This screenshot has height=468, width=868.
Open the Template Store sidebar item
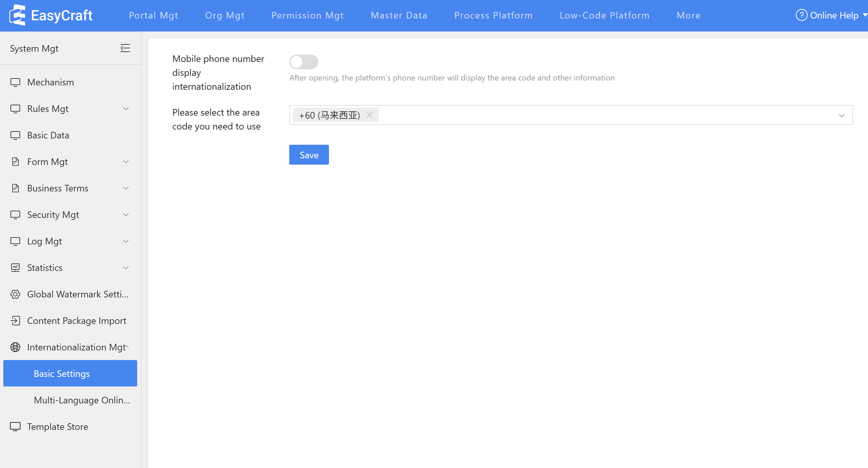pos(57,427)
